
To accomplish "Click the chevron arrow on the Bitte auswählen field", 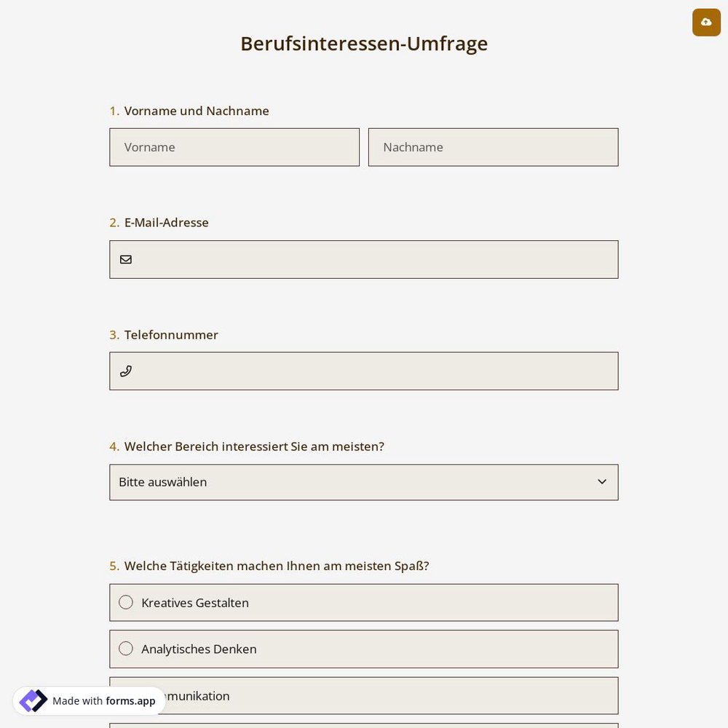I will (602, 481).
